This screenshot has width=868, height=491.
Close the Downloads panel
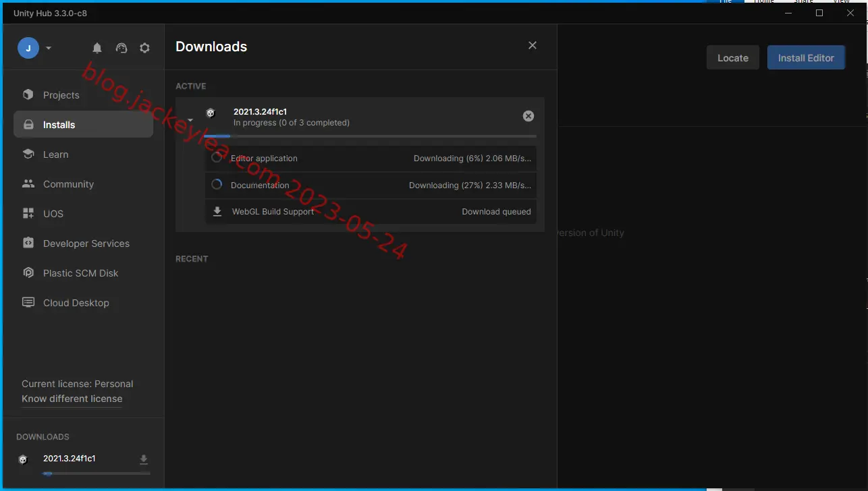pos(533,45)
